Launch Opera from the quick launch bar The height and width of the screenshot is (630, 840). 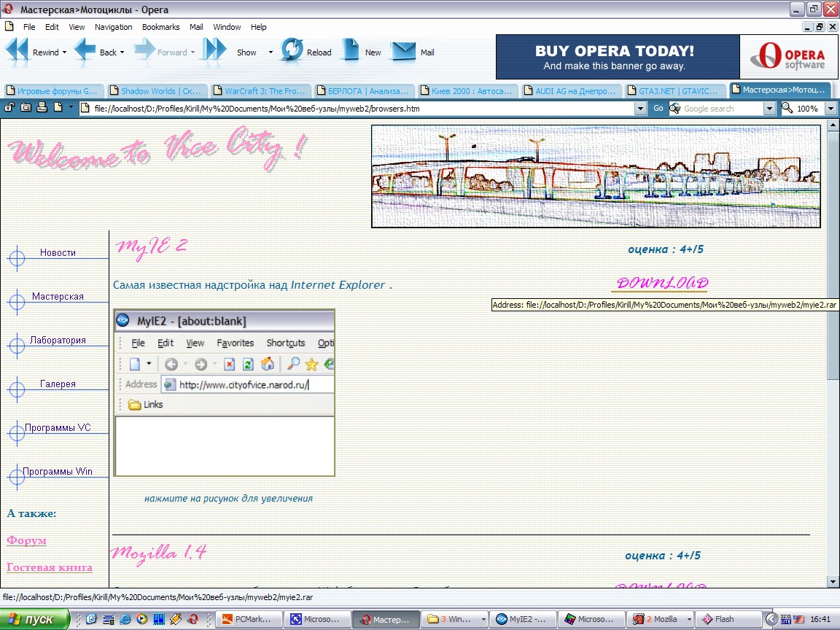pyautogui.click(x=192, y=619)
